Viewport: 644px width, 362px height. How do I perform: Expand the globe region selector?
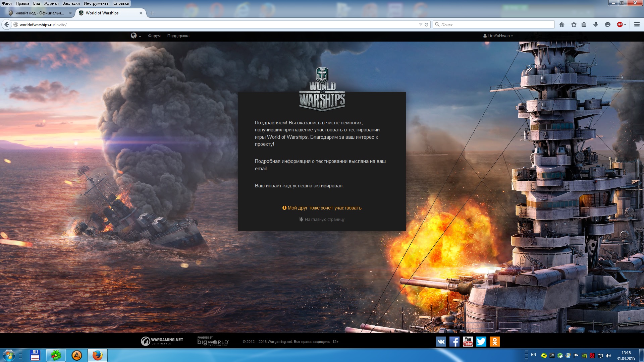(136, 36)
